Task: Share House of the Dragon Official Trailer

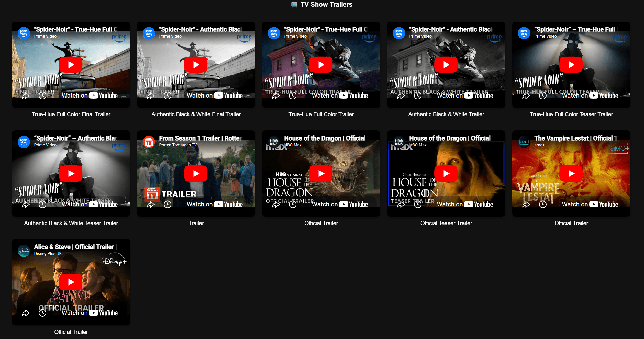Action: point(276,205)
